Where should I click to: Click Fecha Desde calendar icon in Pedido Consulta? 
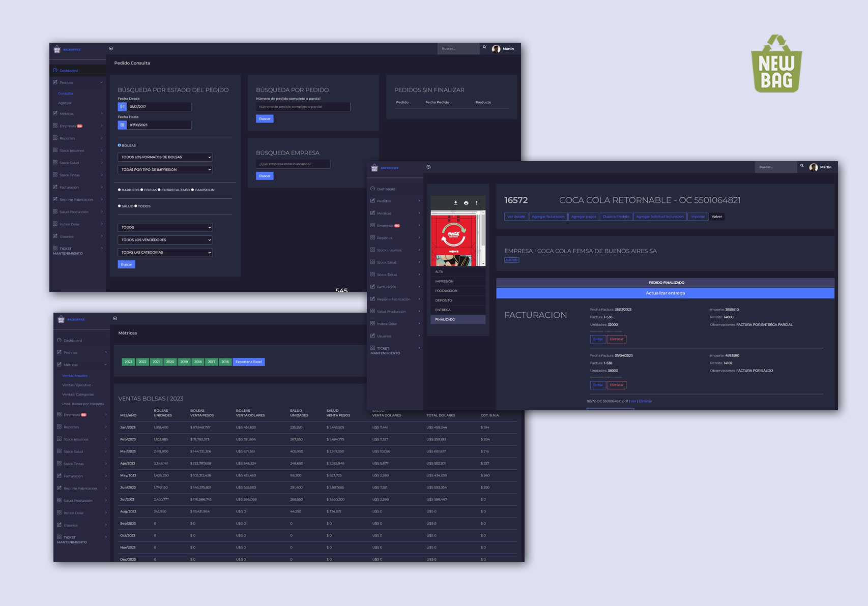[122, 107]
